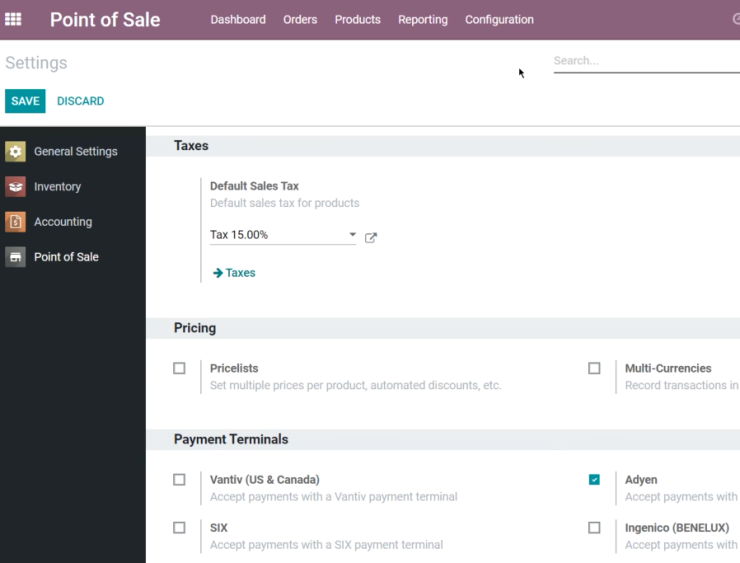This screenshot has width=740, height=563.
Task: Open the apps grid menu icon
Action: click(x=13, y=19)
